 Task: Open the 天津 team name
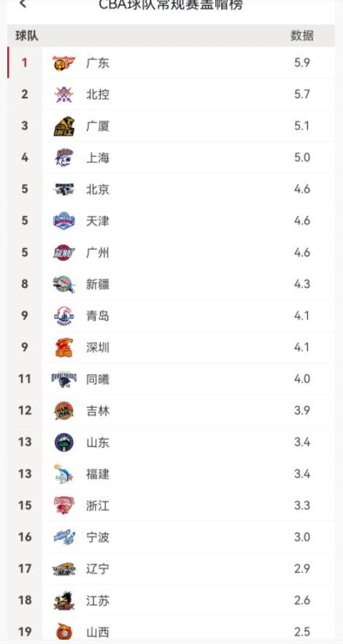click(98, 222)
